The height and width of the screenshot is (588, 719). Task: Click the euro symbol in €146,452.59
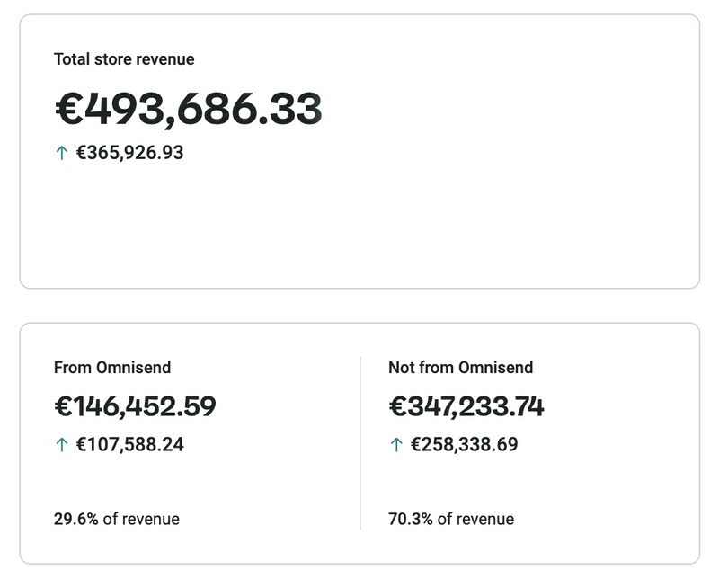63,406
